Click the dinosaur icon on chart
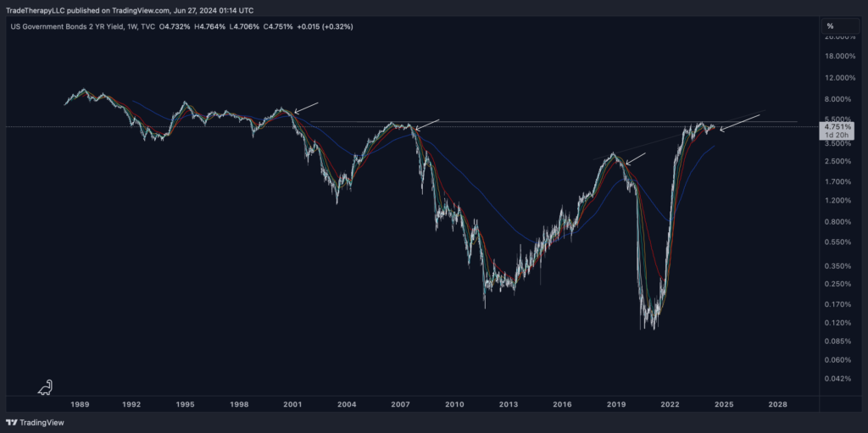The width and height of the screenshot is (868, 433). point(45,387)
